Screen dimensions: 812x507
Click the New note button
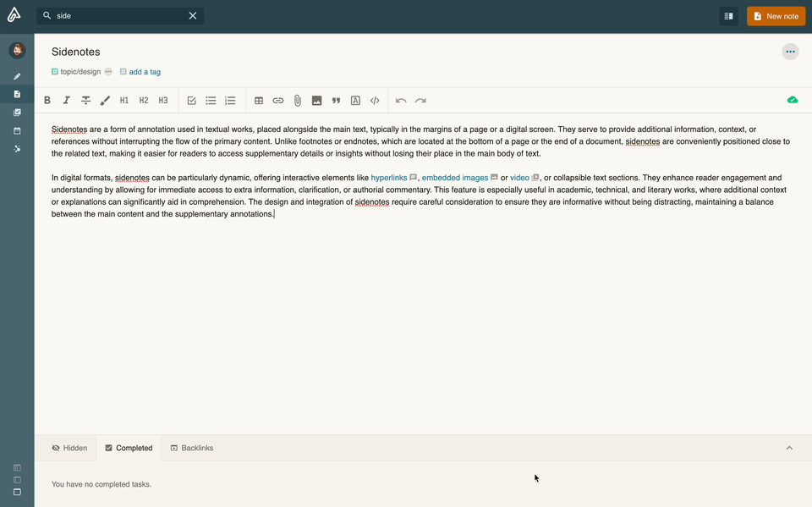click(776, 15)
